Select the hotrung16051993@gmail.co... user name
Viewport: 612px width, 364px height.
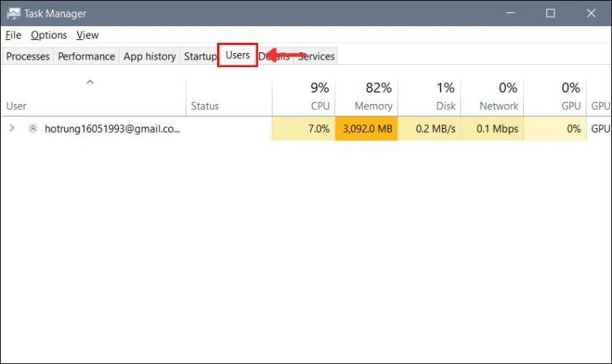[x=112, y=129]
